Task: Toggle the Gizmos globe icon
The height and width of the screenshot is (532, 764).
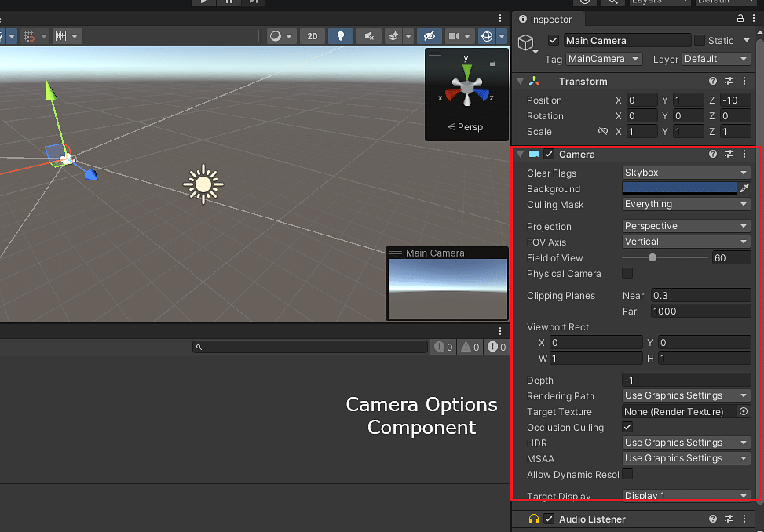Action: (x=486, y=36)
